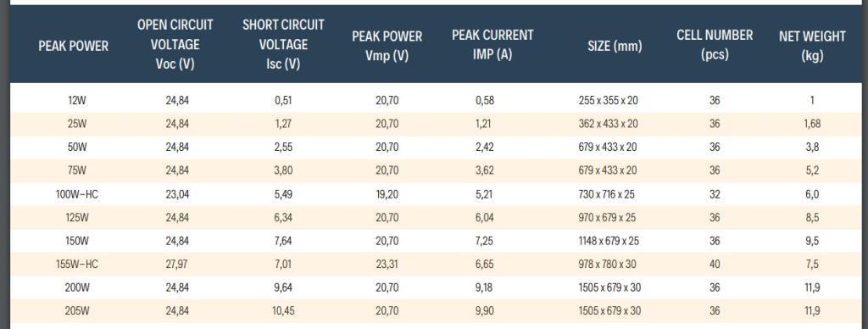Click the SHORT CIRCUIT VOLTAGE Isc header

tap(283, 44)
